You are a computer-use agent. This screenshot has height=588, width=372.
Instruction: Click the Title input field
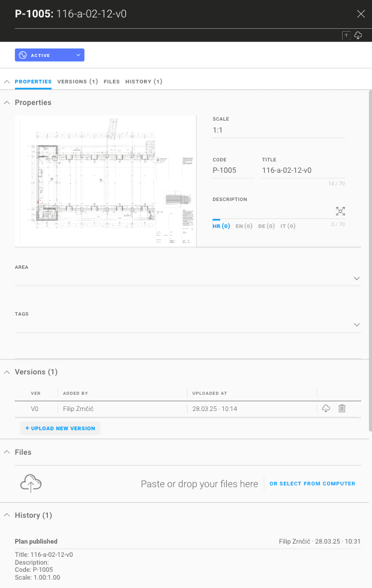pos(303,170)
